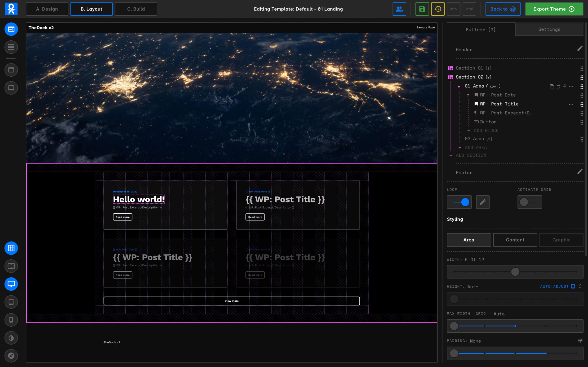Click the Width slider handle
Viewport: 588px width, 367px height.
(515, 272)
